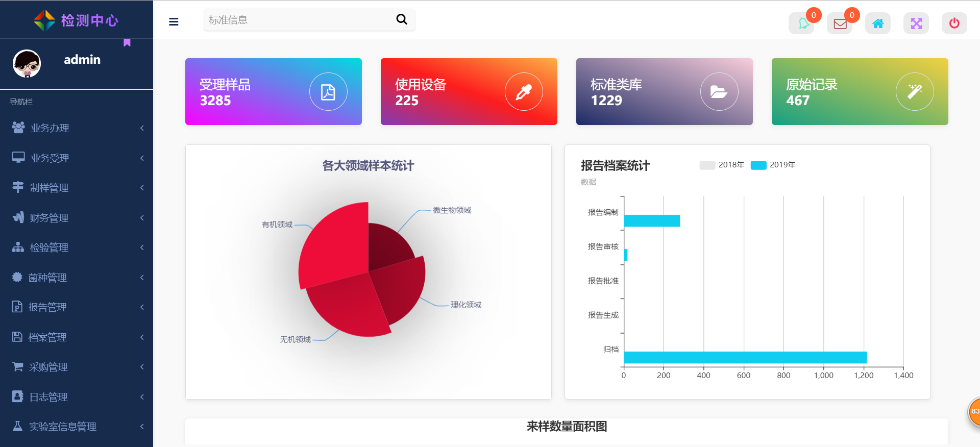Toggle fullscreen with the expand arrows icon
This screenshot has width=980, height=447.
tap(916, 23)
